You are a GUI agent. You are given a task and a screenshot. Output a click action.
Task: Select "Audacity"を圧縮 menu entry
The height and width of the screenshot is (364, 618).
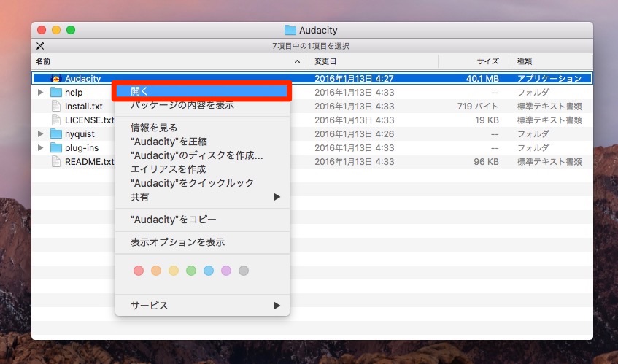click(x=169, y=142)
